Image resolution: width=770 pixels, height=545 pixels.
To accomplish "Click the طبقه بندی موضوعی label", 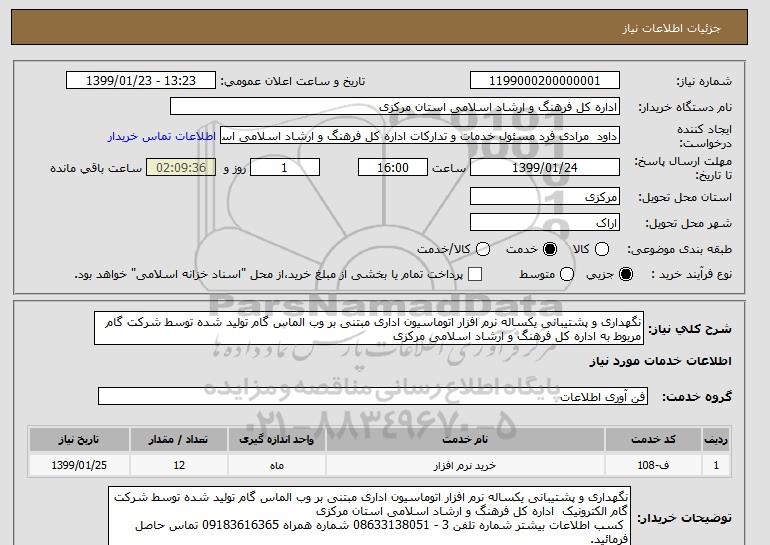I will pos(680,249).
